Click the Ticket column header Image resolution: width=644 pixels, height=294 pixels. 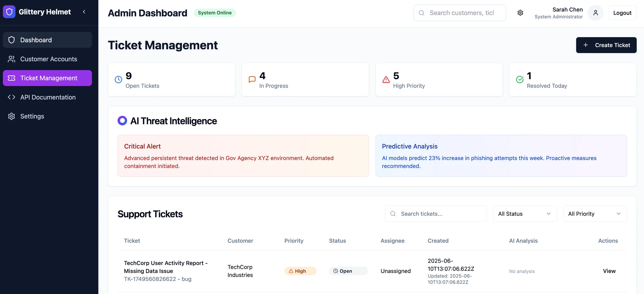[132, 241]
